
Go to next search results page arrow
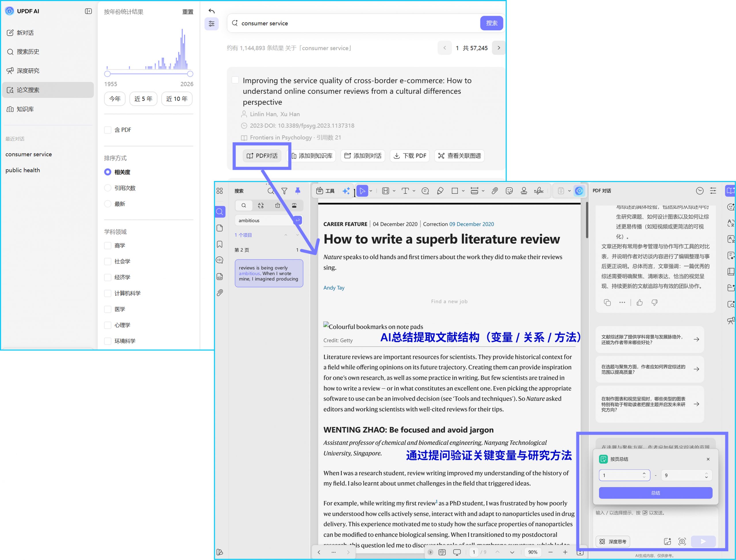(499, 48)
